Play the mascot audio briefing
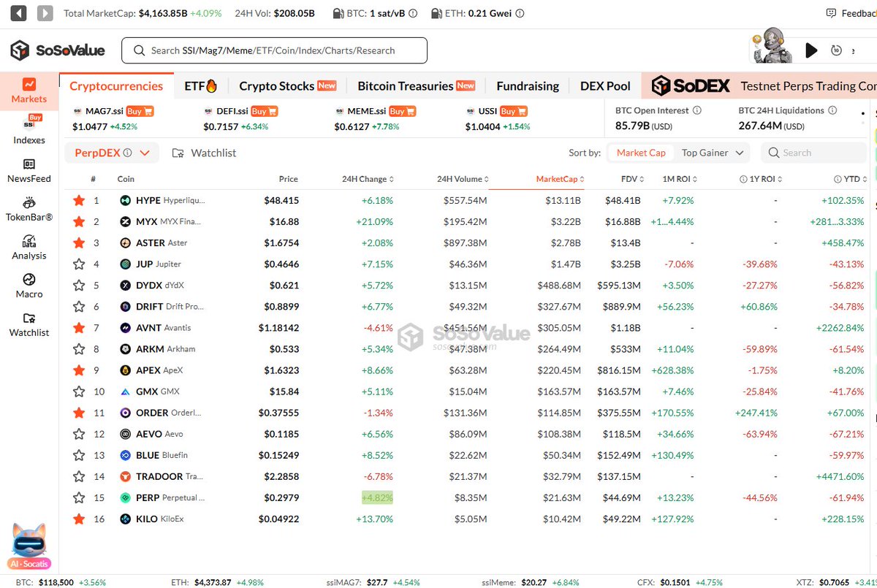 [x=811, y=50]
